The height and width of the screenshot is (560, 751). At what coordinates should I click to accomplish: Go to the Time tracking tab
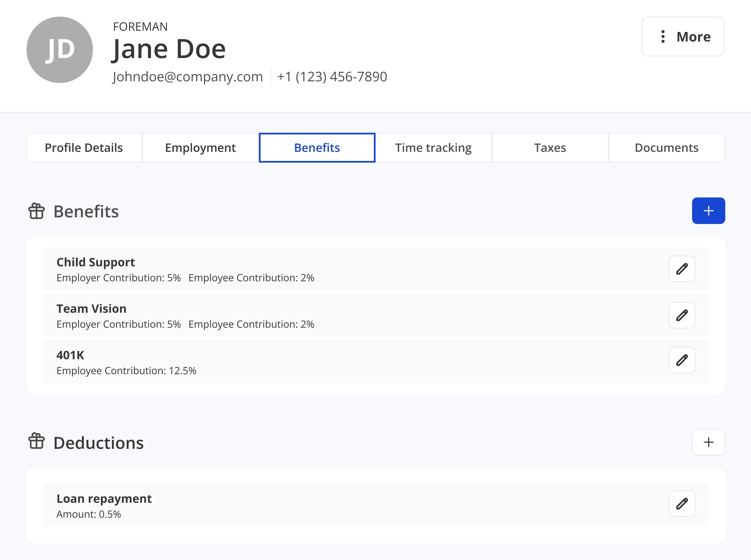[433, 148]
